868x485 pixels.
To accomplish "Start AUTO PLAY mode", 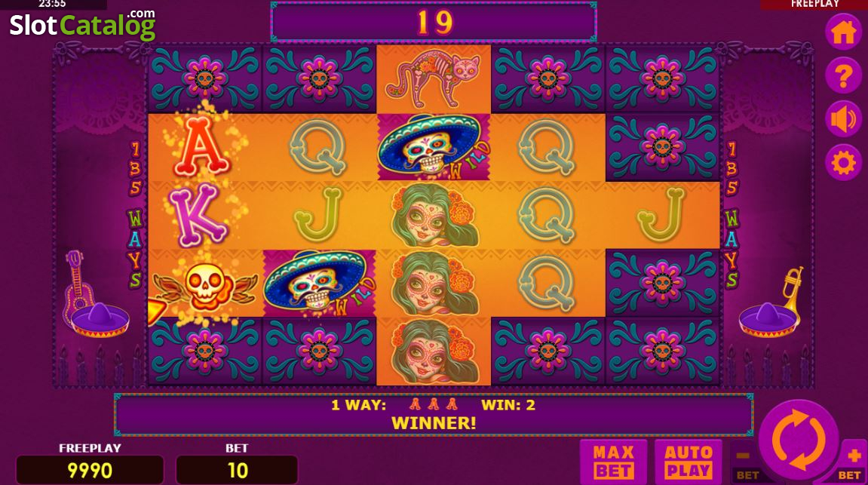I will click(x=688, y=462).
